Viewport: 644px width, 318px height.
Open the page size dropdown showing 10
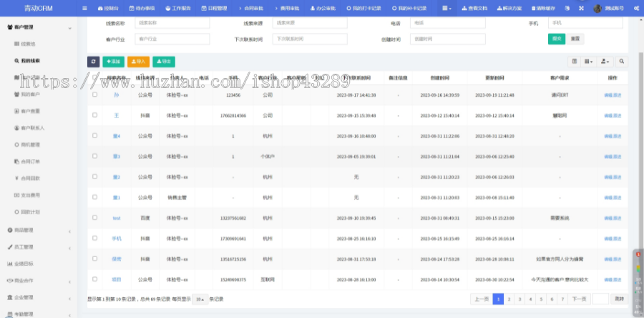pyautogui.click(x=200, y=299)
